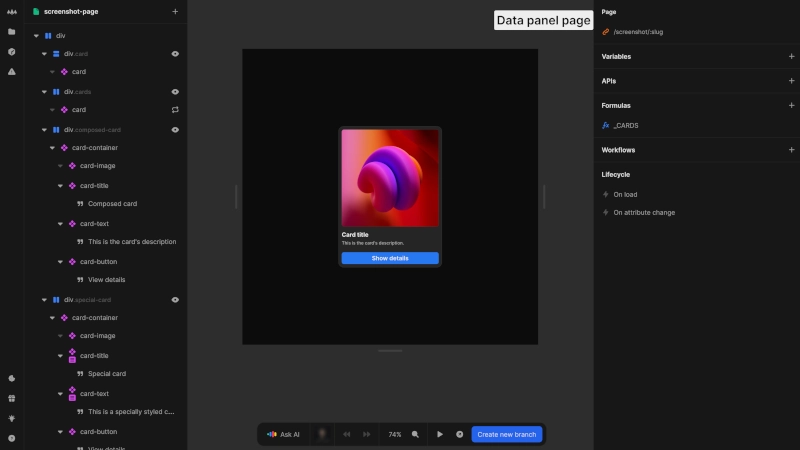Screen dimensions: 800x450
Task: Add a new workflow with plus icon
Action: [x=791, y=149]
